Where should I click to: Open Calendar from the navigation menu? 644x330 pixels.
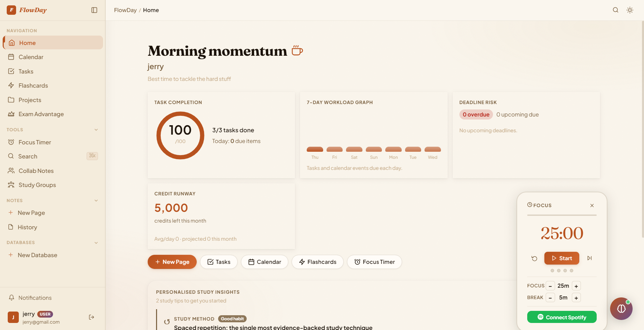pos(30,57)
